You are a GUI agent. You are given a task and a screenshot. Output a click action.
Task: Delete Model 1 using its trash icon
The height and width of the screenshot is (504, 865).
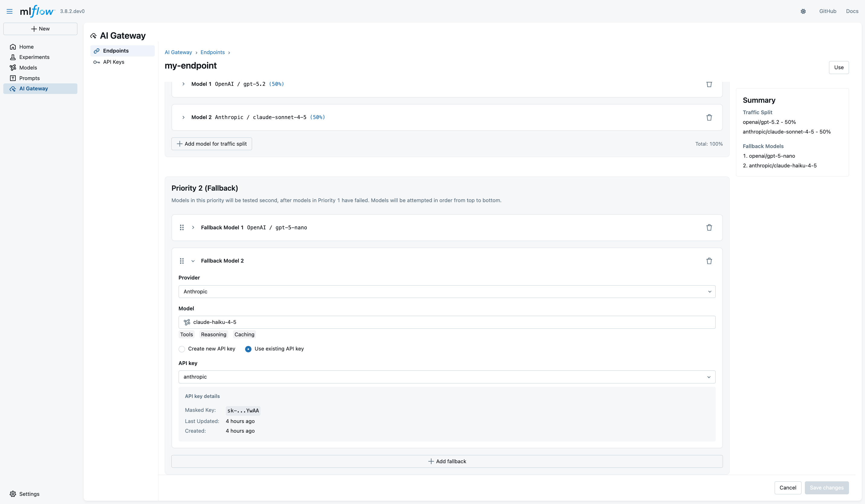coord(710,84)
